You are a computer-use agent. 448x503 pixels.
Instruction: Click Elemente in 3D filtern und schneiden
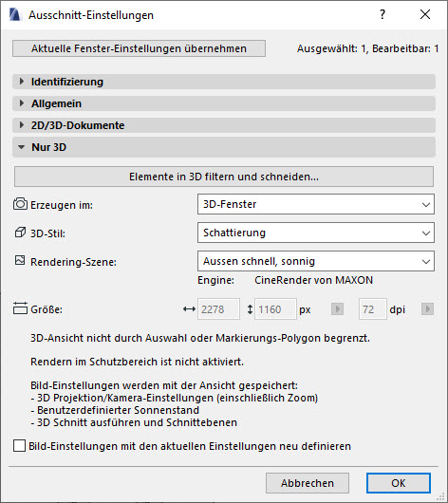coord(224,177)
